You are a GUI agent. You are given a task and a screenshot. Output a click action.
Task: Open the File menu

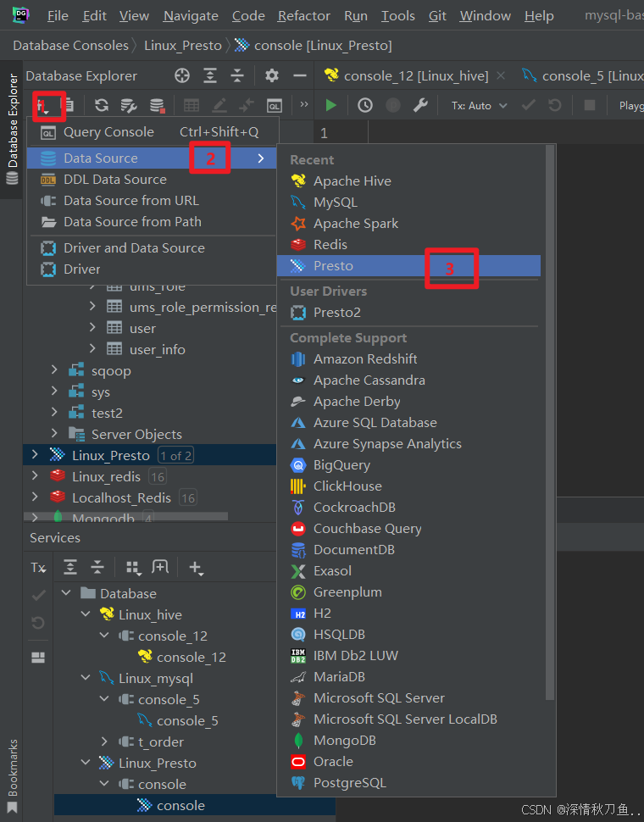(x=58, y=16)
